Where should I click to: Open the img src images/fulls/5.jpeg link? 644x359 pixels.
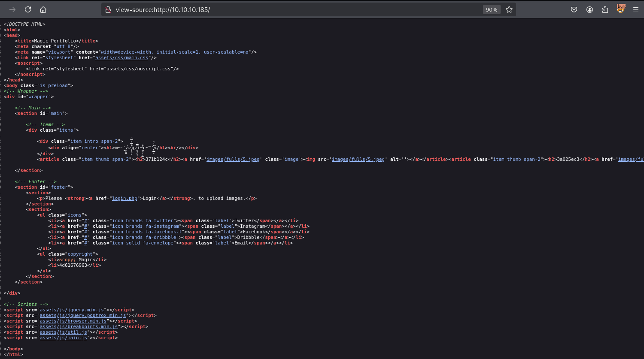[358, 159]
